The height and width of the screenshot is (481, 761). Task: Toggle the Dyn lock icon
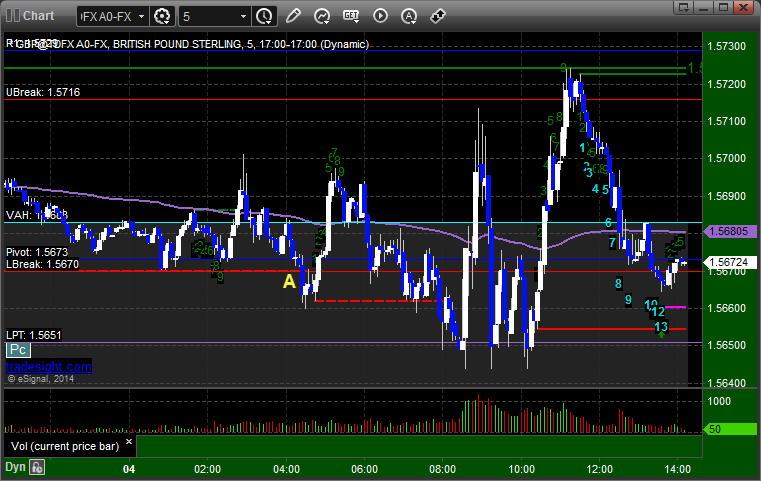[x=37, y=467]
